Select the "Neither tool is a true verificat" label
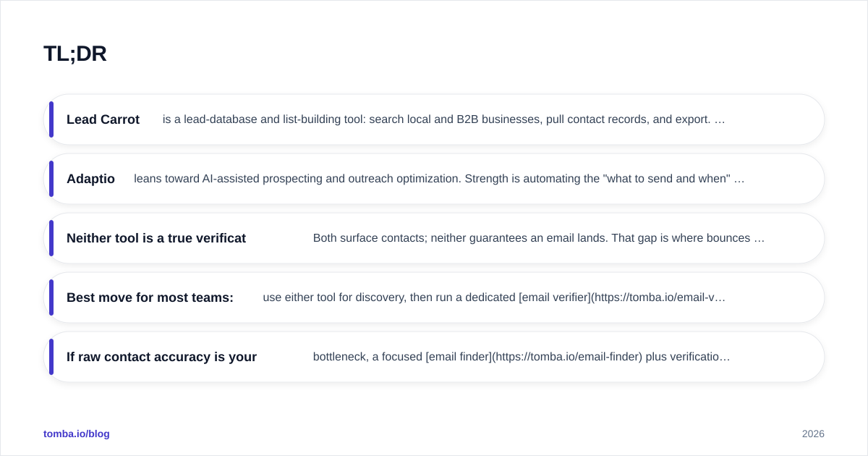The image size is (868, 456). pyautogui.click(x=156, y=238)
